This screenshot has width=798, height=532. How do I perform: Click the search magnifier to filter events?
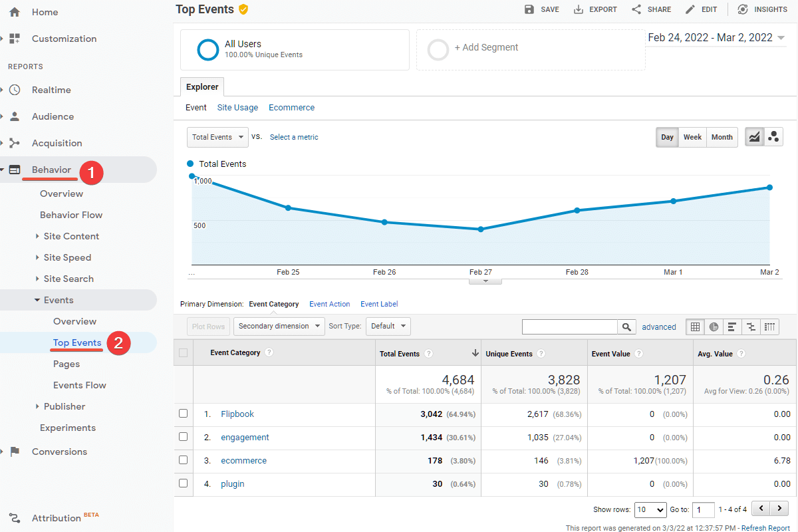pos(626,327)
